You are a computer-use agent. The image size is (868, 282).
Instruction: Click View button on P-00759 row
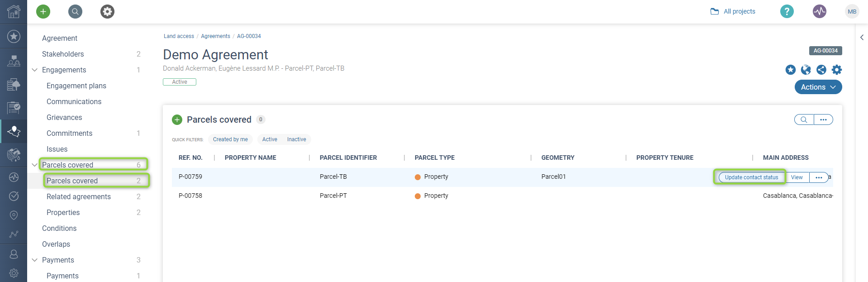797,177
